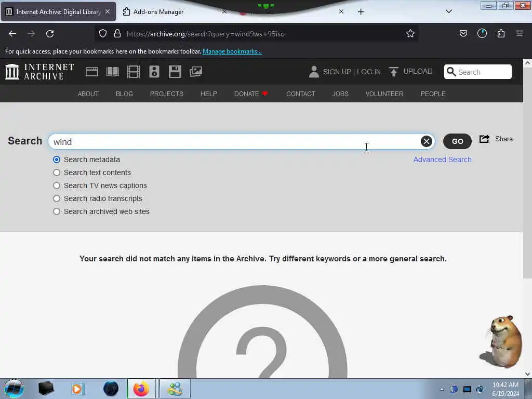Open the Advanced Search link
532x399 pixels.
442,159
